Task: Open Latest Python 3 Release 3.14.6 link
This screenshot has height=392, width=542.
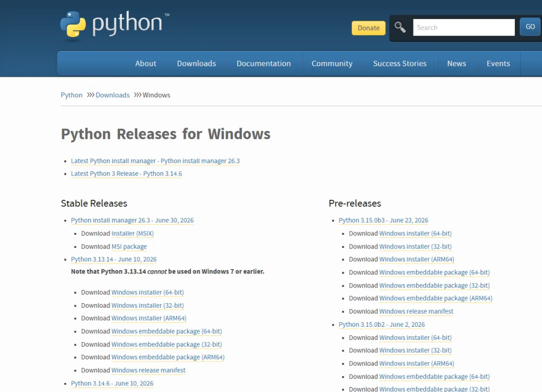Action: coord(126,174)
